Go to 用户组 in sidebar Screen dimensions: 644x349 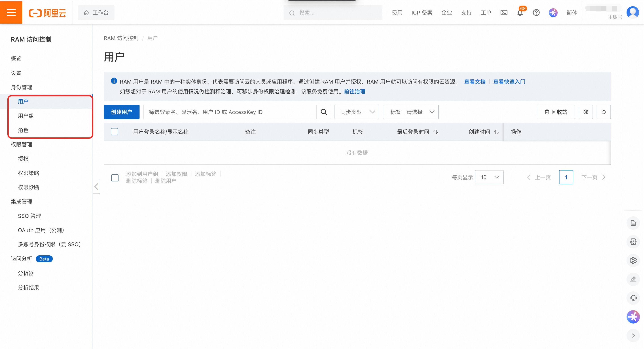click(26, 116)
